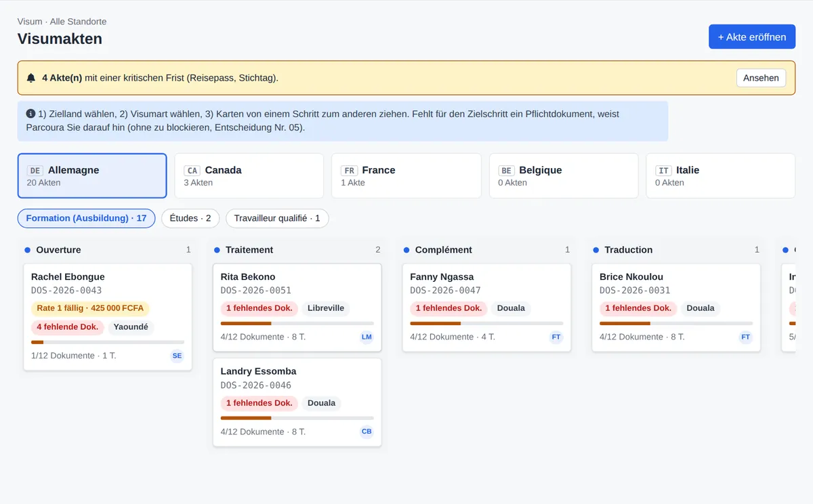
Task: Open the Italie country card
Action: [x=720, y=176]
